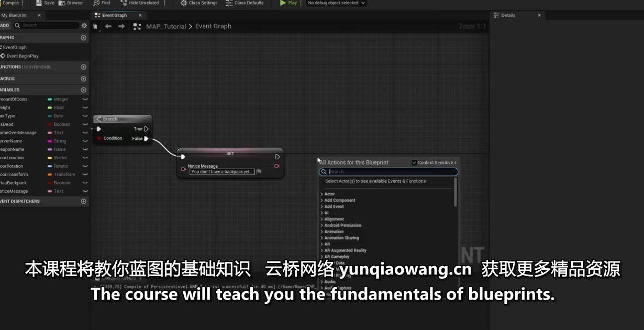The width and height of the screenshot is (644, 330).
Task: Toggle visibility eye for DoorRotation variable
Action: [85, 166]
